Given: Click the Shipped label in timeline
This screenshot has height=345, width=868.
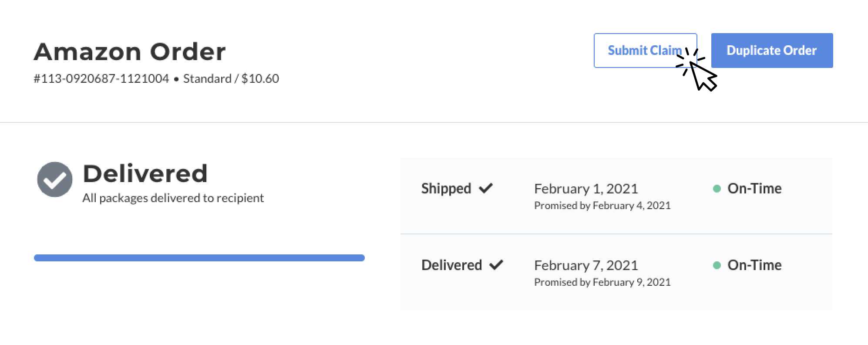Looking at the screenshot, I should pos(446,188).
